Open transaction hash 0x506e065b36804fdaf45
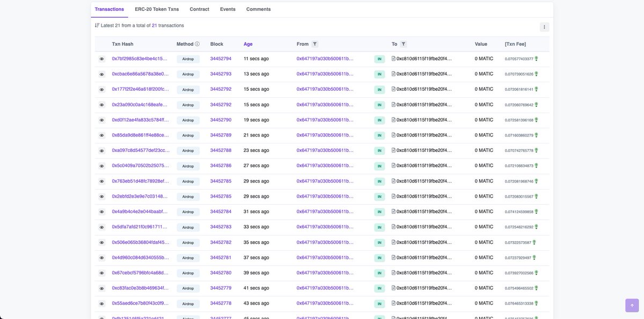 click(140, 242)
